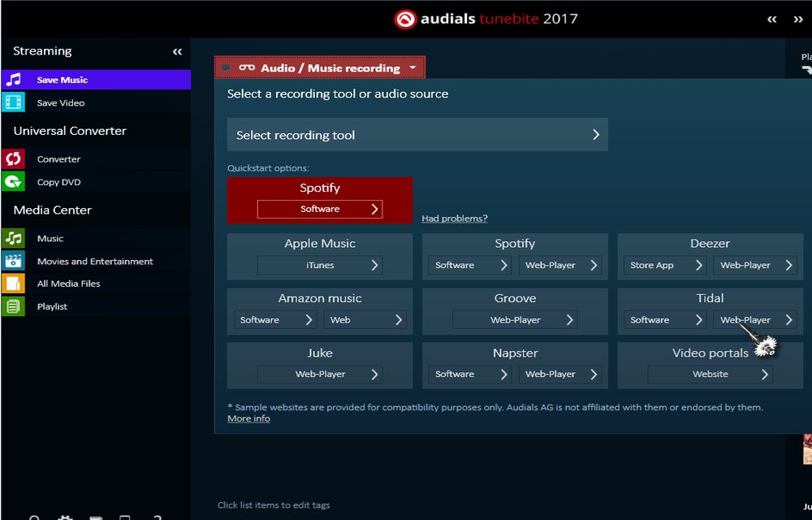Click the orange All Media Files icon

[x=13, y=284]
